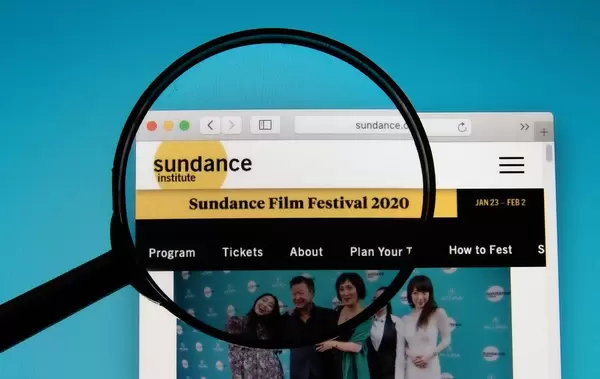Viewport: 600px width, 379px height.
Task: Go back using the browser back arrow
Action: (x=210, y=125)
